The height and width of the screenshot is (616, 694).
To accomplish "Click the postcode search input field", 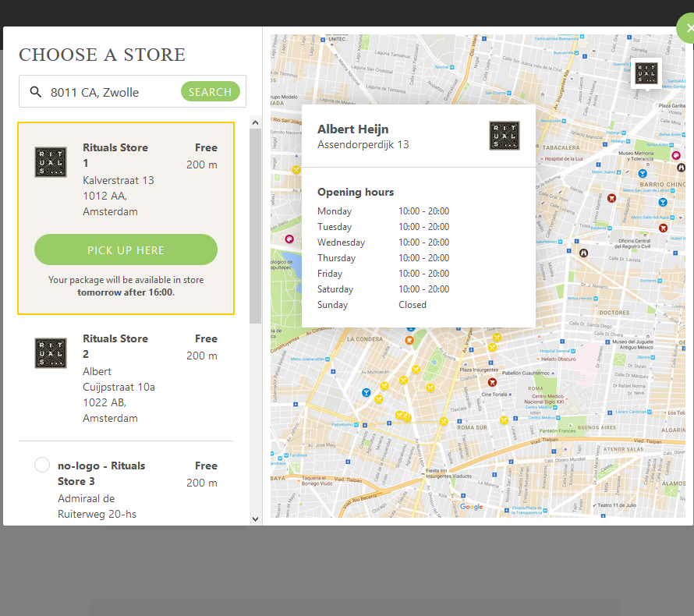I will pos(113,92).
